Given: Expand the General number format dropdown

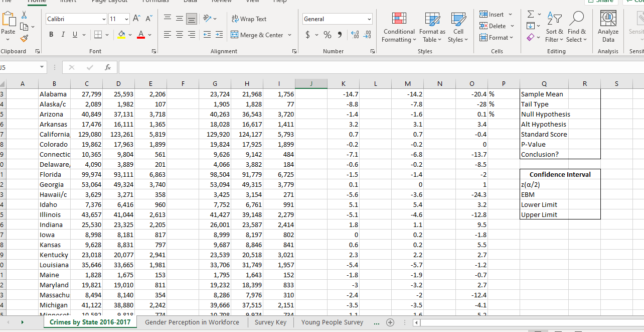Looking at the screenshot, I should pyautogui.click(x=370, y=19).
